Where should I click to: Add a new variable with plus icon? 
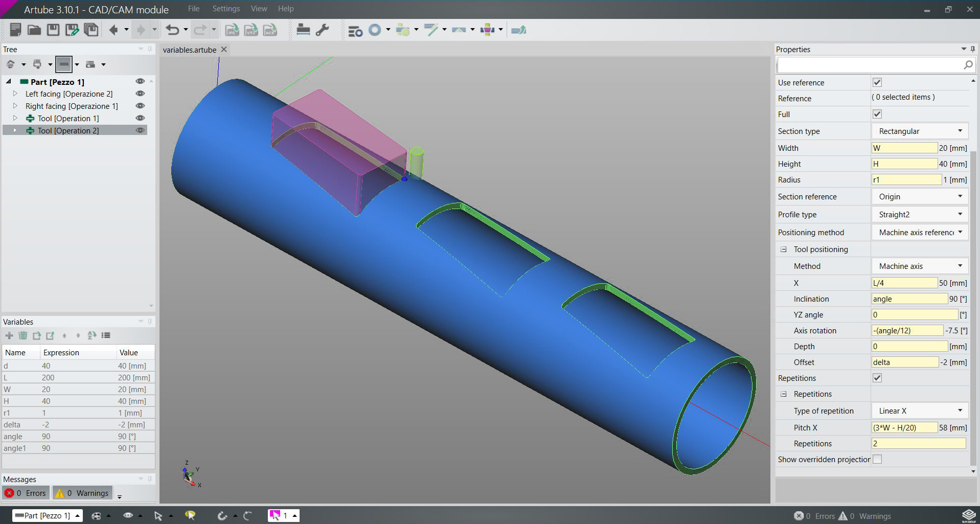coord(9,335)
